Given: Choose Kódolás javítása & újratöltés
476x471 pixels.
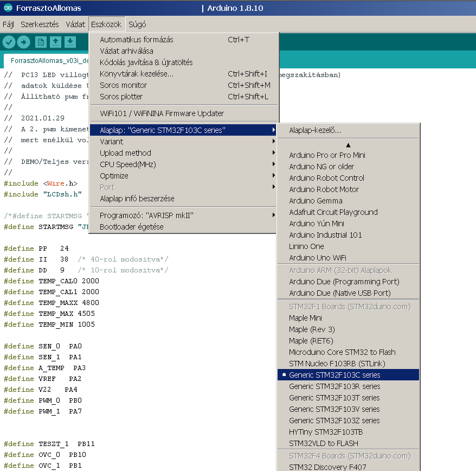Looking at the screenshot, I should [x=183, y=62].
